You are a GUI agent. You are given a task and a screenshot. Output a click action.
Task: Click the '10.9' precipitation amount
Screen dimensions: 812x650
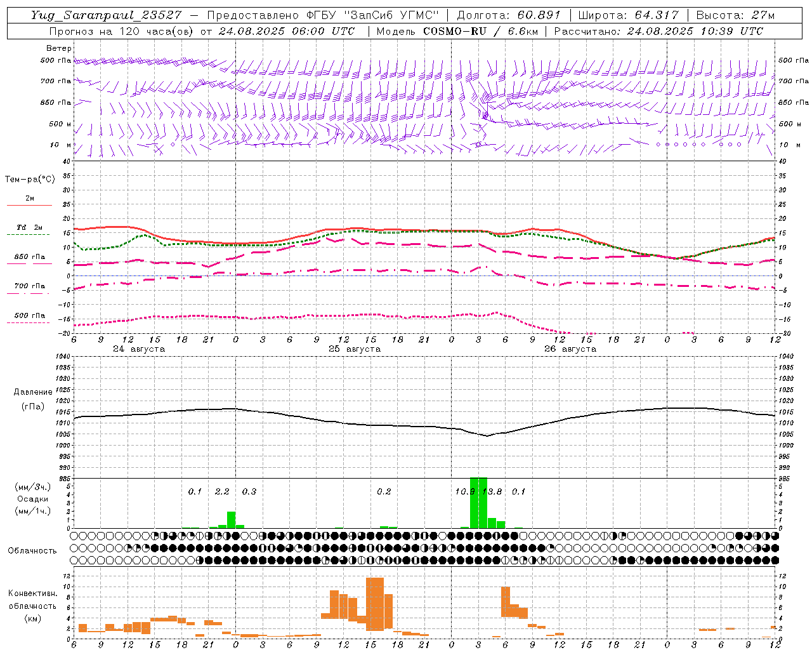[x=465, y=491]
